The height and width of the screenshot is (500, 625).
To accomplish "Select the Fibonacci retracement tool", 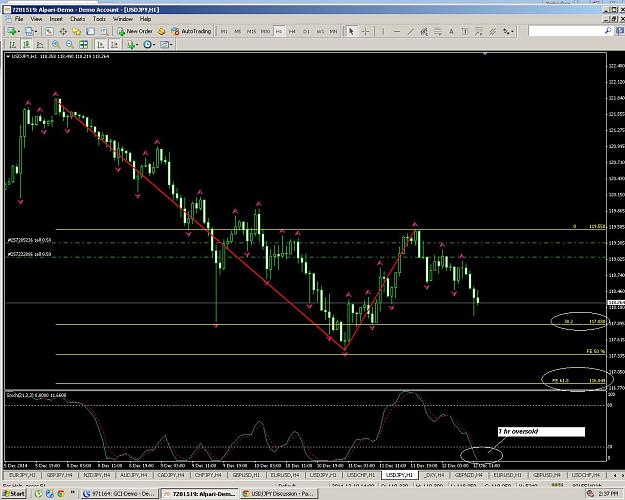I will 438,31.
